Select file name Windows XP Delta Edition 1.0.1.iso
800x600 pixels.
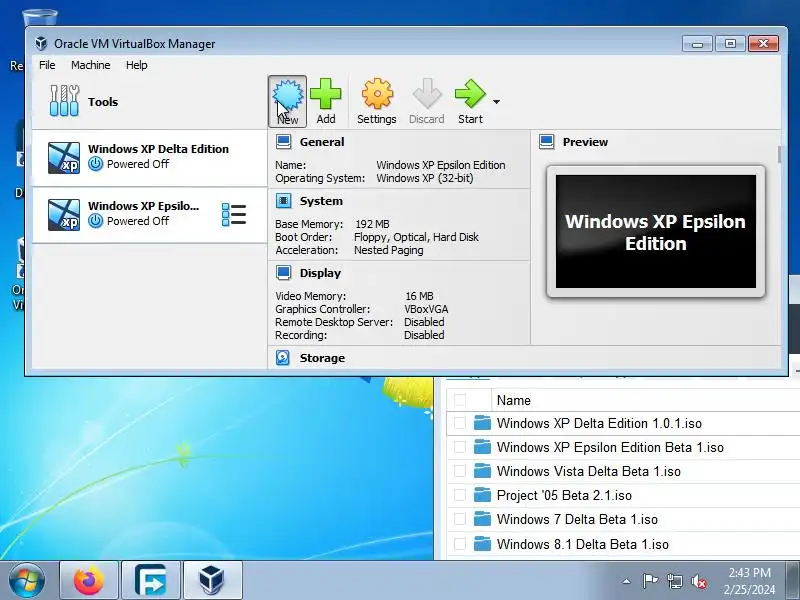click(x=599, y=423)
